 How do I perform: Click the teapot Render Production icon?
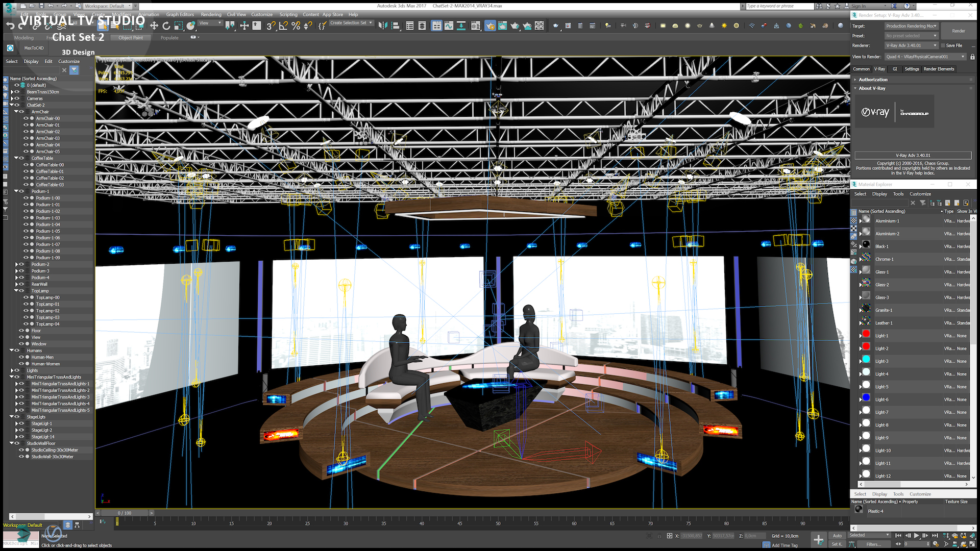tap(515, 26)
